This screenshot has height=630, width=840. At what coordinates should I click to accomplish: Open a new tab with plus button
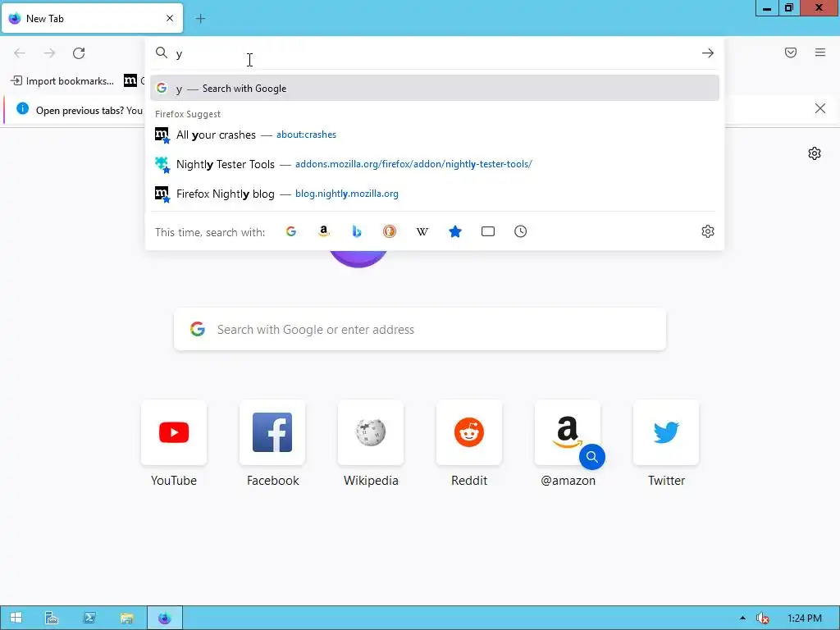pyautogui.click(x=200, y=19)
